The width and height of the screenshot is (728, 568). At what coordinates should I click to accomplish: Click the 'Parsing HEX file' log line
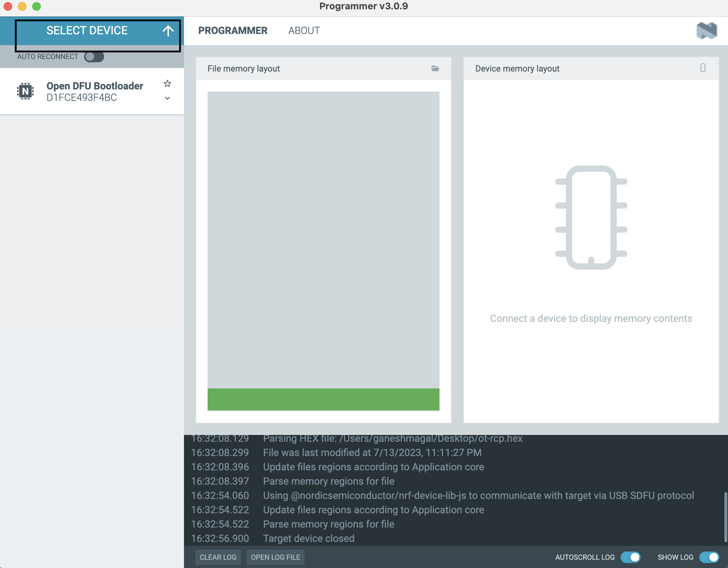coord(393,438)
